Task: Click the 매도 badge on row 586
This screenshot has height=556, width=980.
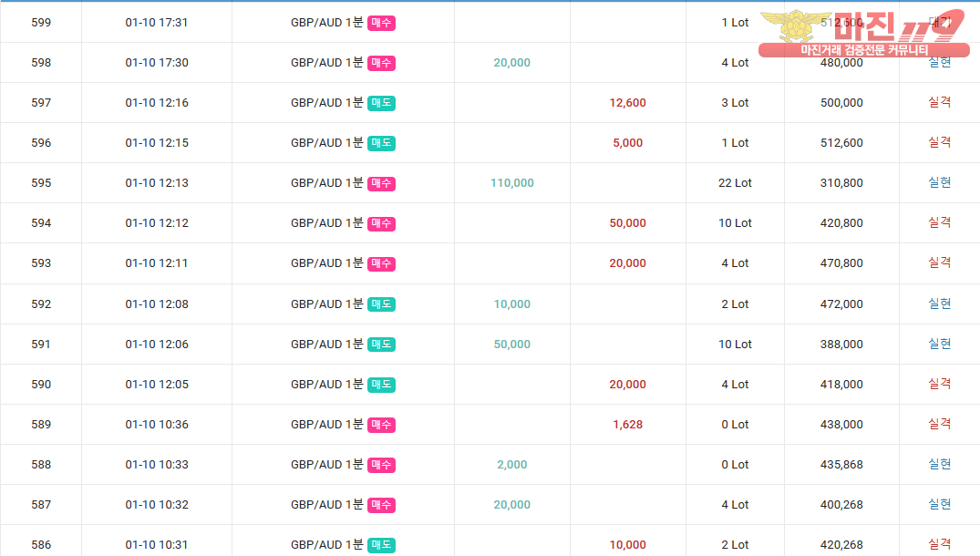Action: click(x=381, y=545)
